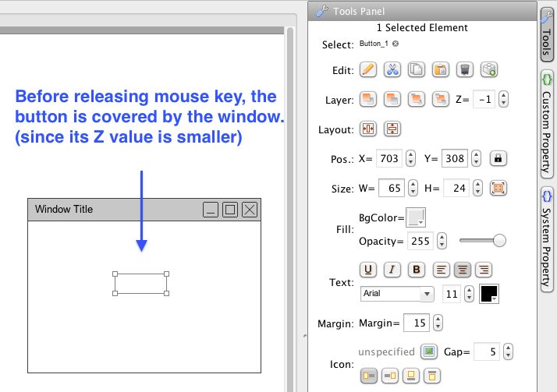Open the BgColor picker dropdown
Image resolution: width=557 pixels, height=392 pixels.
416,217
